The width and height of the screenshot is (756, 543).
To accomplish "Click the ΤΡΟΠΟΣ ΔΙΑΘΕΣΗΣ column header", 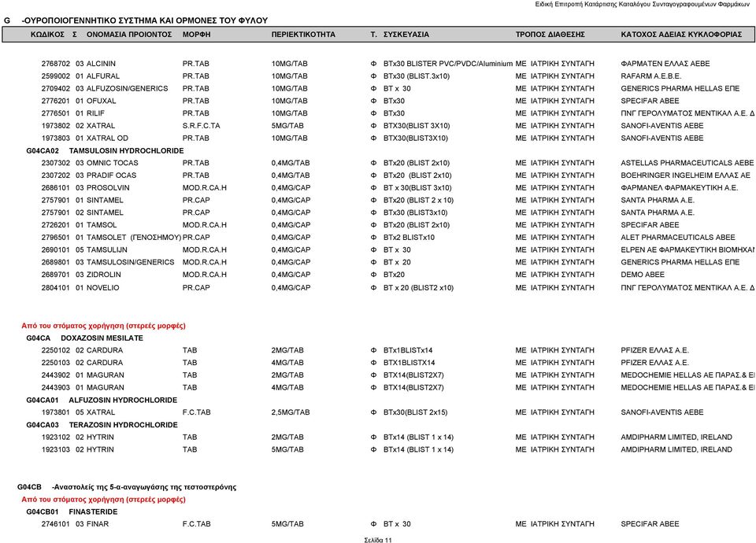I will [550, 35].
